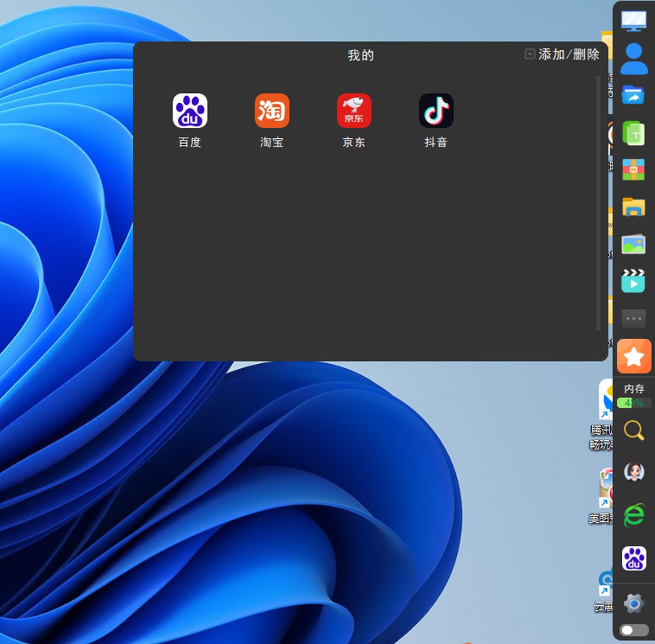Open the yellow File Explorer folder icon
This screenshot has height=644, width=655.
634,206
